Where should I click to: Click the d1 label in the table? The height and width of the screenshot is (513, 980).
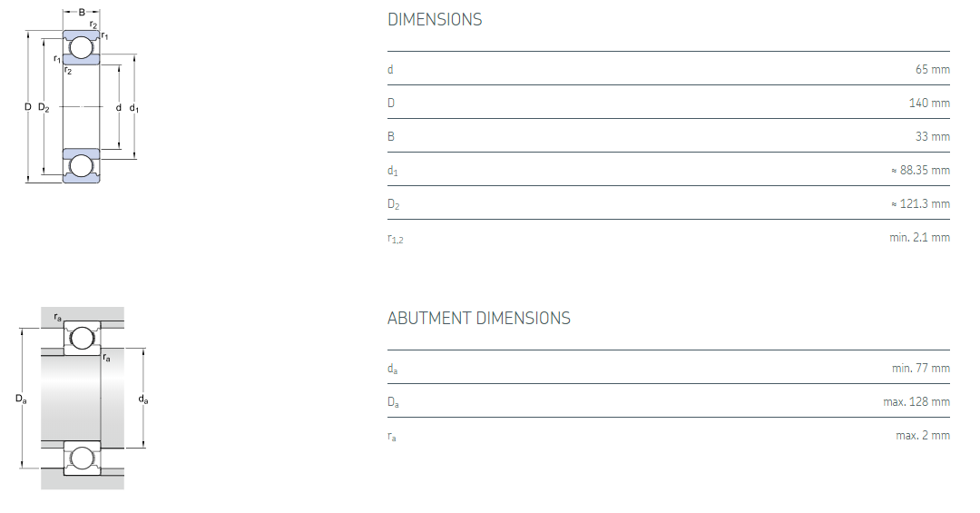392,171
